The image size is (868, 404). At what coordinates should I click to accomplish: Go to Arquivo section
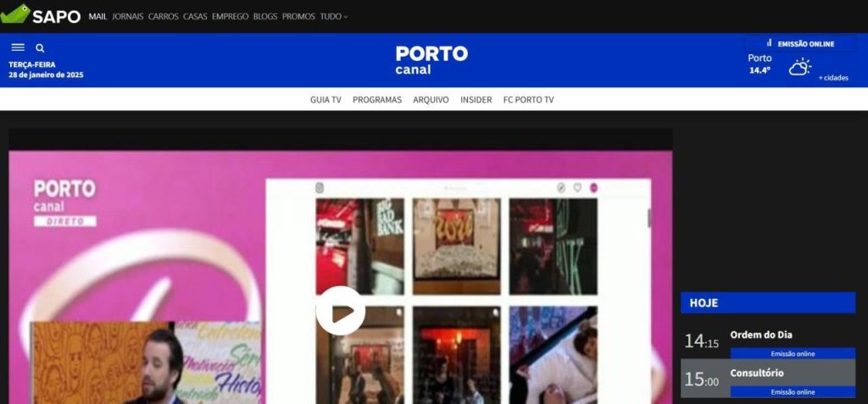tap(431, 100)
